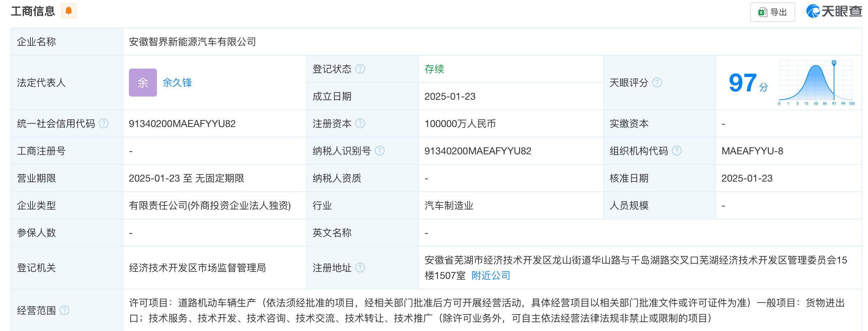
Task: Click the 英文名称 label cell
Action: tap(363, 233)
